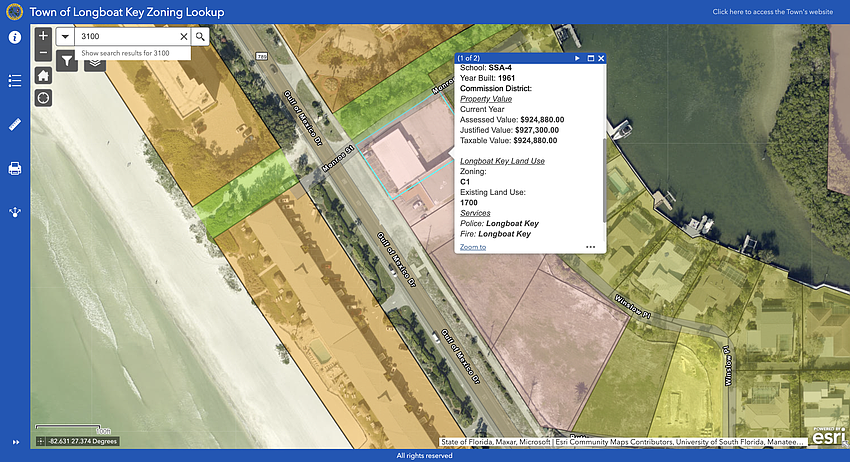This screenshot has width=850, height=462.
Task: Open search source dropdown arrow
Action: coord(65,36)
